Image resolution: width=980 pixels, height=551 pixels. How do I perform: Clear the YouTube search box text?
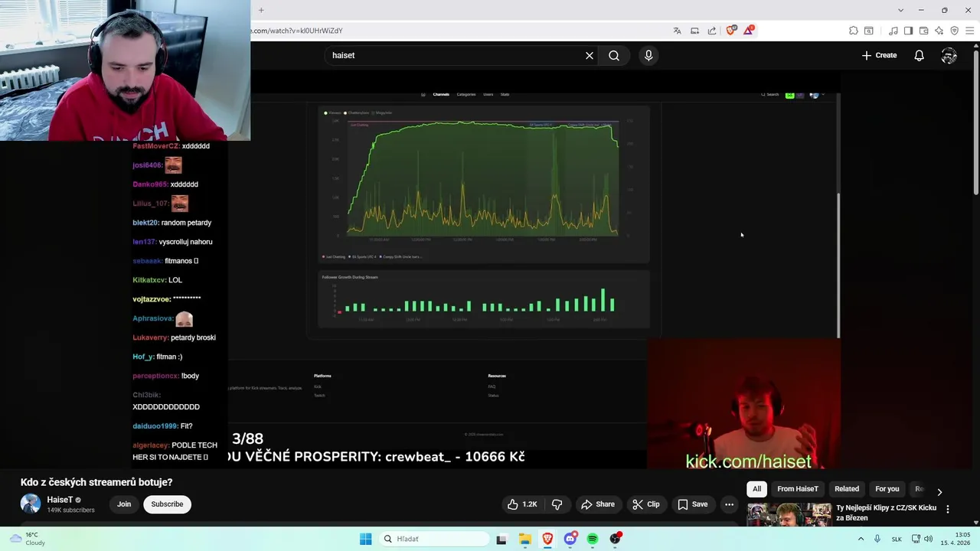tap(590, 55)
